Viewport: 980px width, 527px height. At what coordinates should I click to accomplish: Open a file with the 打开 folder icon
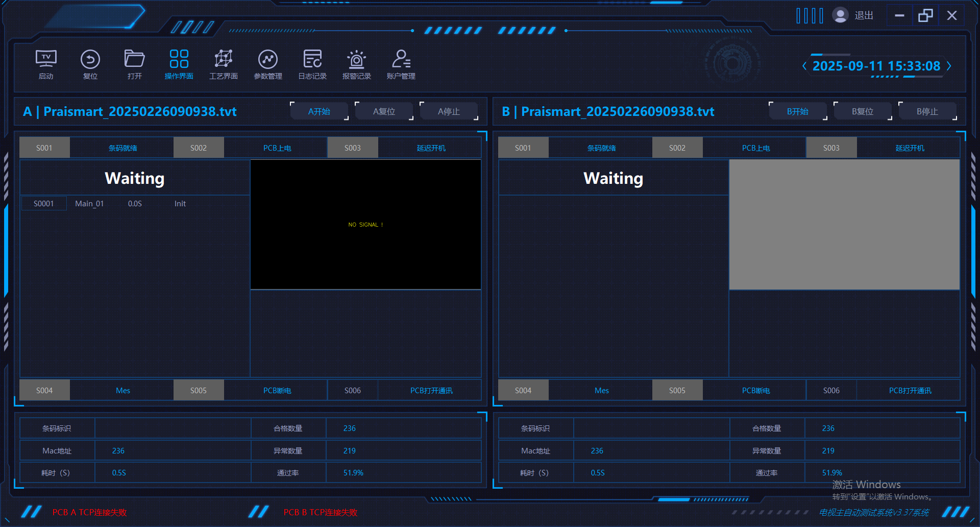coord(135,64)
